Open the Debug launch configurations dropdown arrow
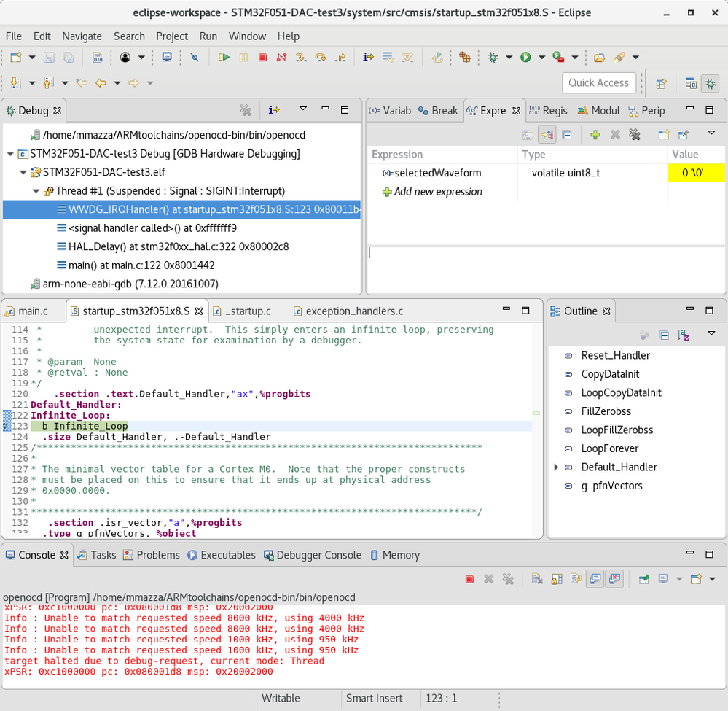Image resolution: width=728 pixels, height=711 pixels. pos(509,58)
